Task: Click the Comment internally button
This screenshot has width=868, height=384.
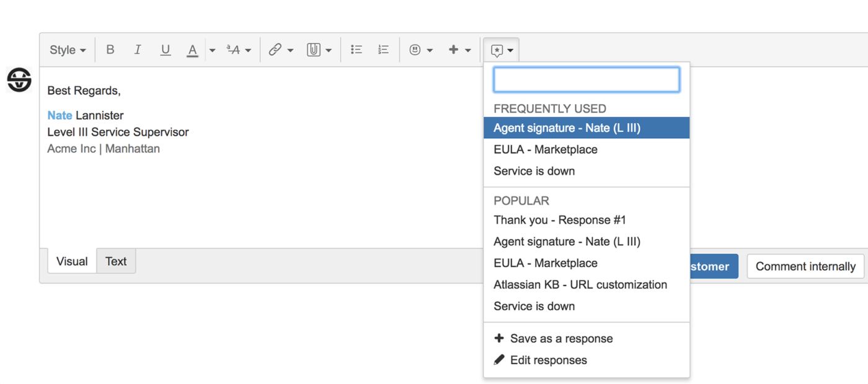Action: pyautogui.click(x=805, y=266)
